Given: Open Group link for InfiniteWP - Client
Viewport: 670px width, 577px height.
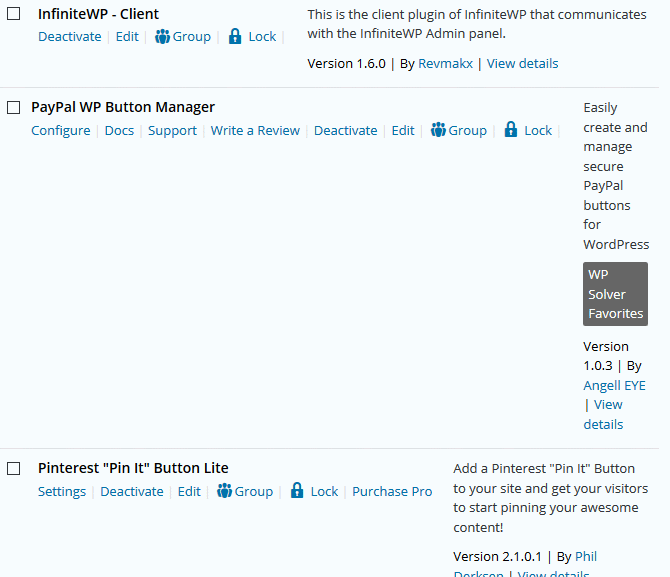Looking at the screenshot, I should pos(191,37).
